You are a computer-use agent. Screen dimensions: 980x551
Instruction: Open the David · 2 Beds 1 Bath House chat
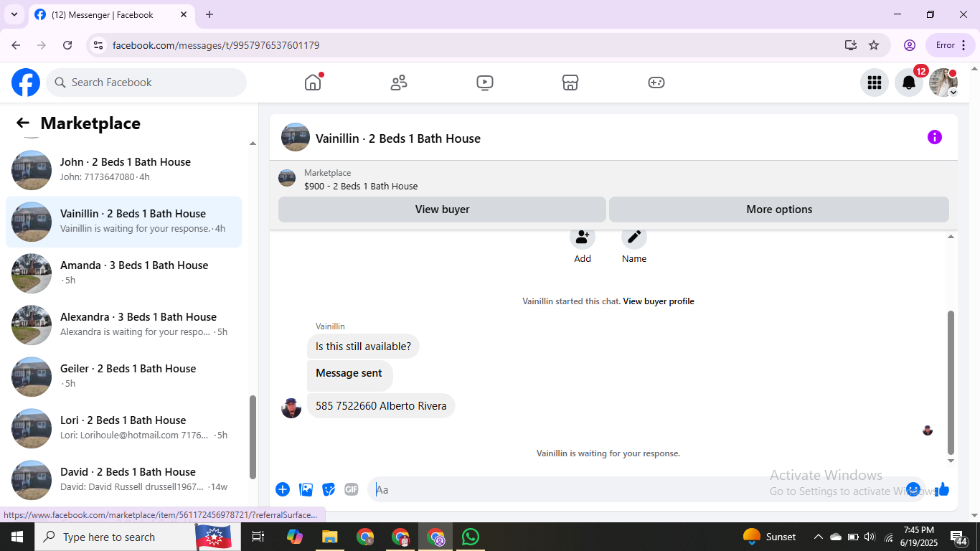tap(124, 480)
